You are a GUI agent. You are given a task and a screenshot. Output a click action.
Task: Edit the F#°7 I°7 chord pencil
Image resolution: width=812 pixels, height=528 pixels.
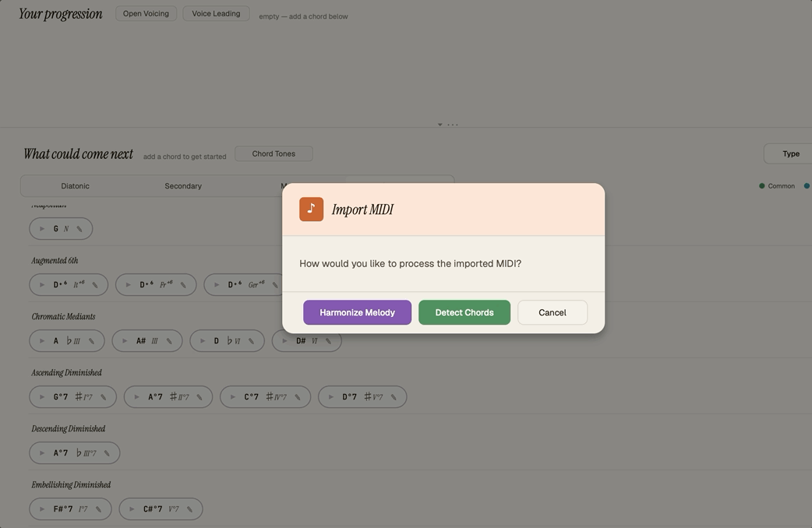point(99,509)
